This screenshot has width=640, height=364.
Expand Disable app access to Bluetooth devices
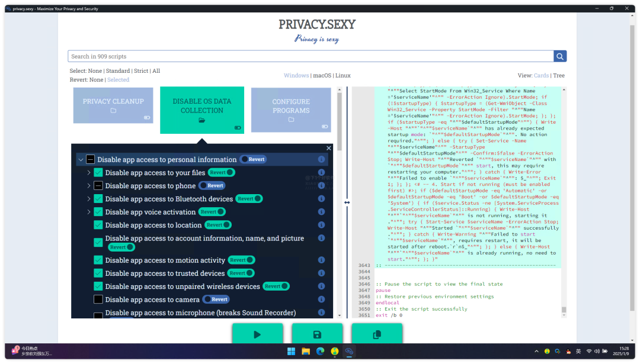point(88,198)
